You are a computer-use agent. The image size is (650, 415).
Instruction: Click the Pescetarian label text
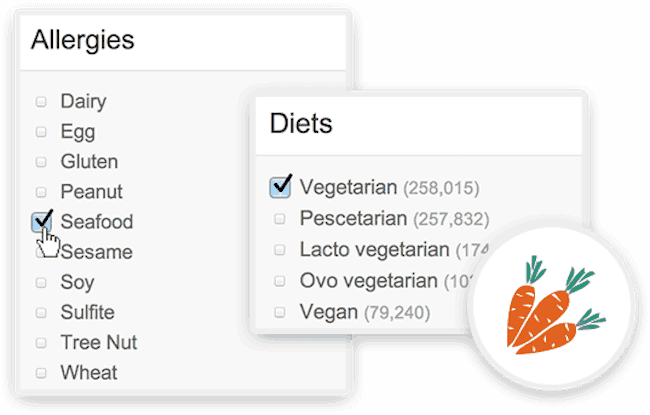[353, 218]
